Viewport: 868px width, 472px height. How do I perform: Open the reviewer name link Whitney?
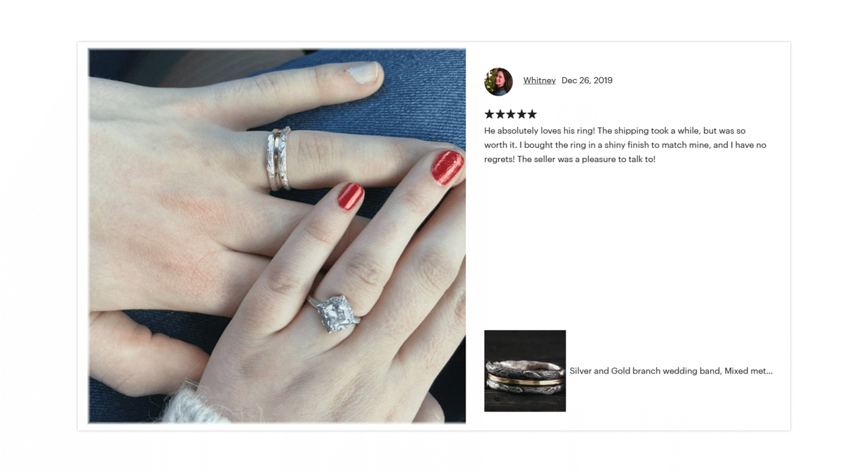coord(539,80)
